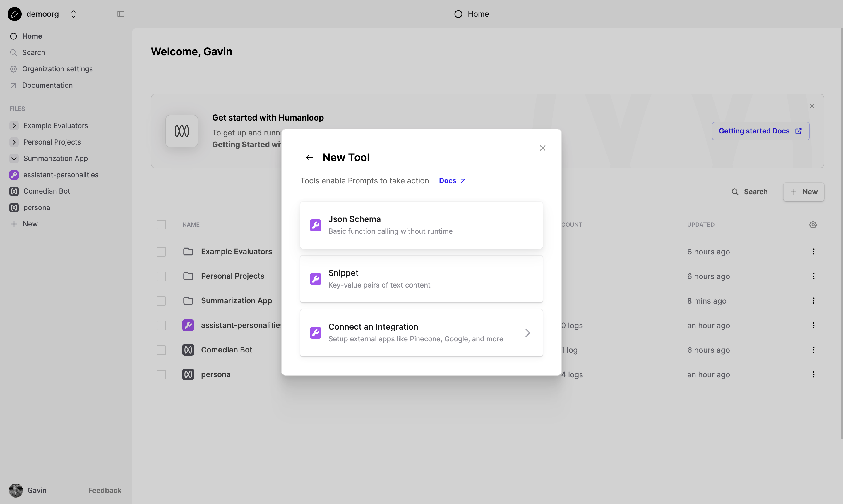Click the demoorg organization logo icon

tap(15, 14)
